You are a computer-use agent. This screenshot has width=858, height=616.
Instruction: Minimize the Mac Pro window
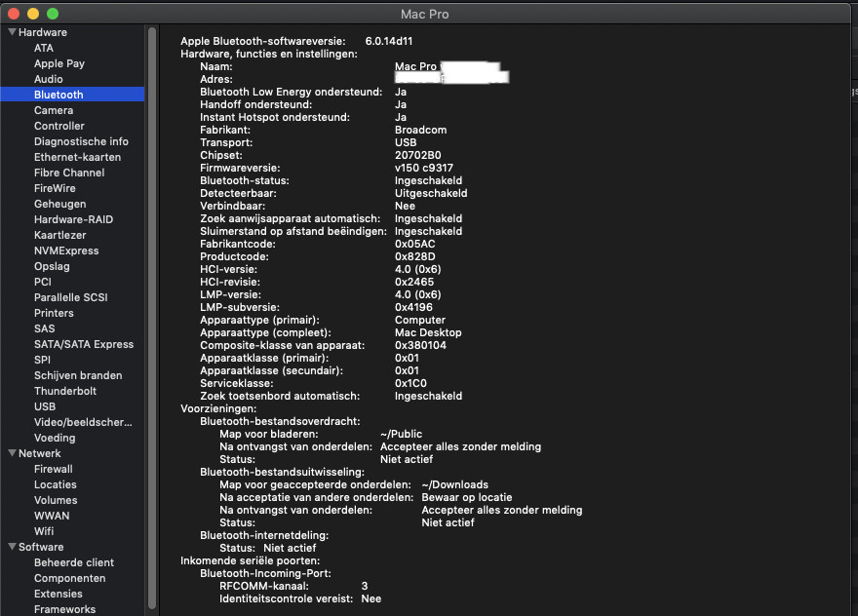pos(33,14)
